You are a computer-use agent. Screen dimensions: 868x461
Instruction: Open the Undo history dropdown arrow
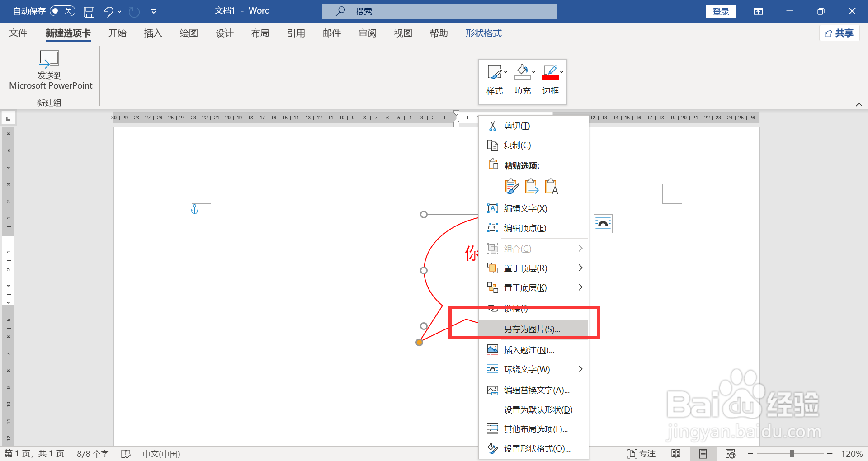tap(120, 11)
